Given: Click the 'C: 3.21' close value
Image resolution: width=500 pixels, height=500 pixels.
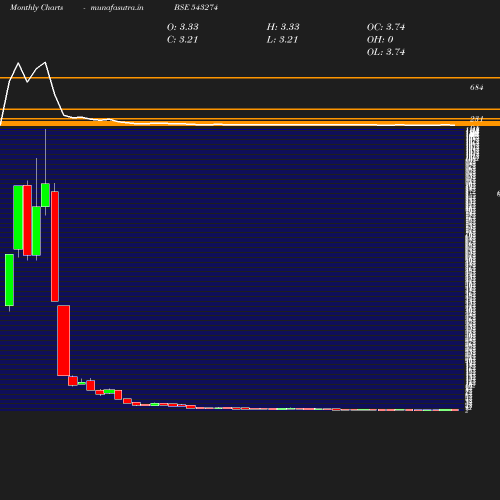Looking at the screenshot, I should coord(183,39).
